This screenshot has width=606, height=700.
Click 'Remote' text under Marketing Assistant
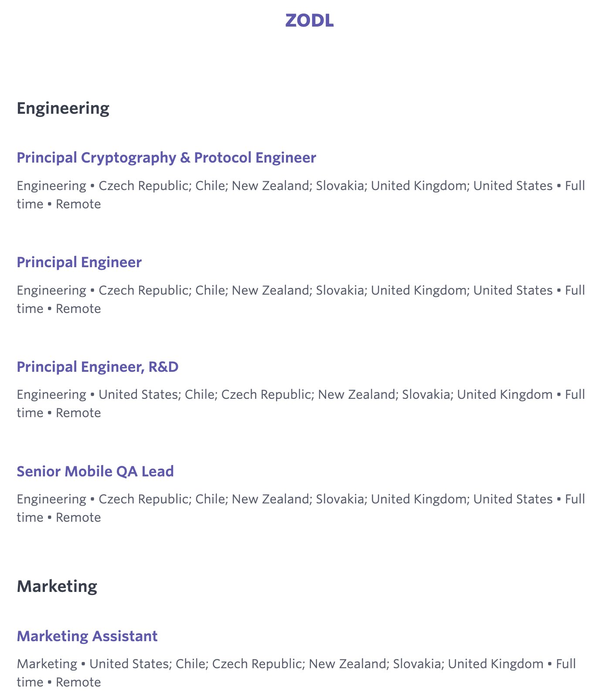(78, 682)
